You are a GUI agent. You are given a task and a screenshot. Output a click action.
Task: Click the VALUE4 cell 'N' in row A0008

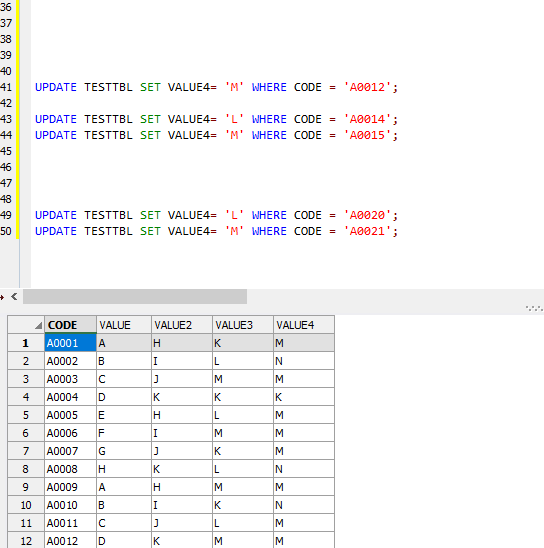coord(304,469)
